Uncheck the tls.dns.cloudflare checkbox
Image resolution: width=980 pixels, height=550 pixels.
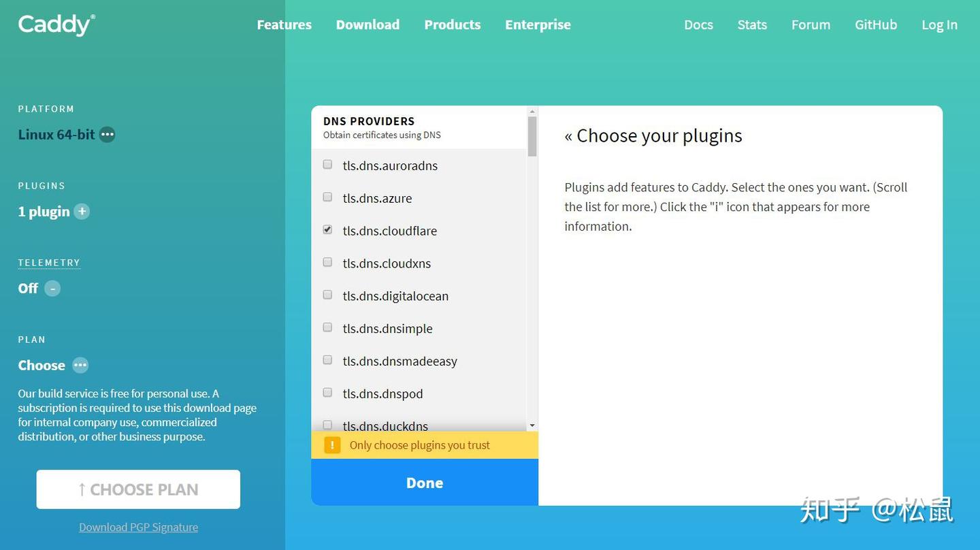click(x=327, y=230)
